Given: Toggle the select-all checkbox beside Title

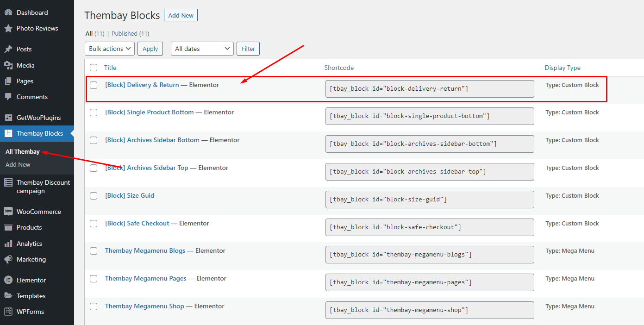Looking at the screenshot, I should [x=94, y=68].
